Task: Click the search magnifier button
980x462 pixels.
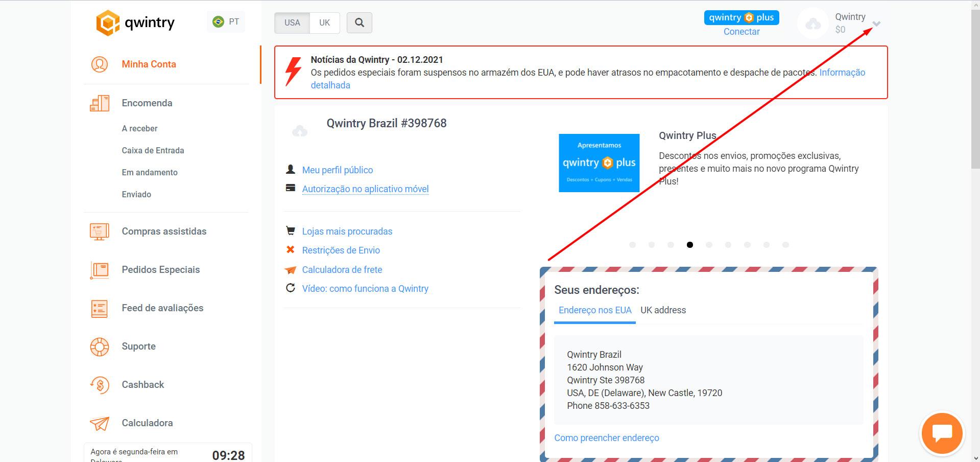Action: click(359, 23)
